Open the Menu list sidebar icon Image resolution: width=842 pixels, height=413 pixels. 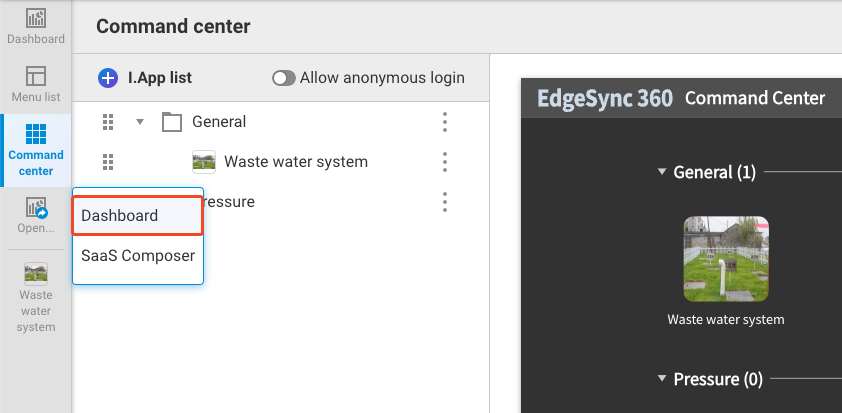coord(36,84)
